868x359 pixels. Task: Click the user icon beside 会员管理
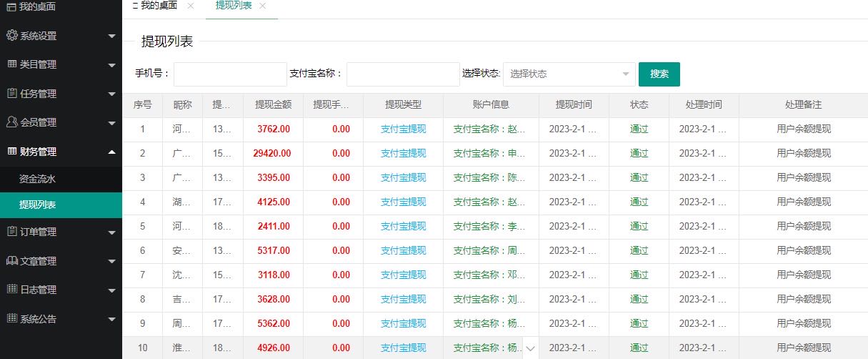point(11,122)
